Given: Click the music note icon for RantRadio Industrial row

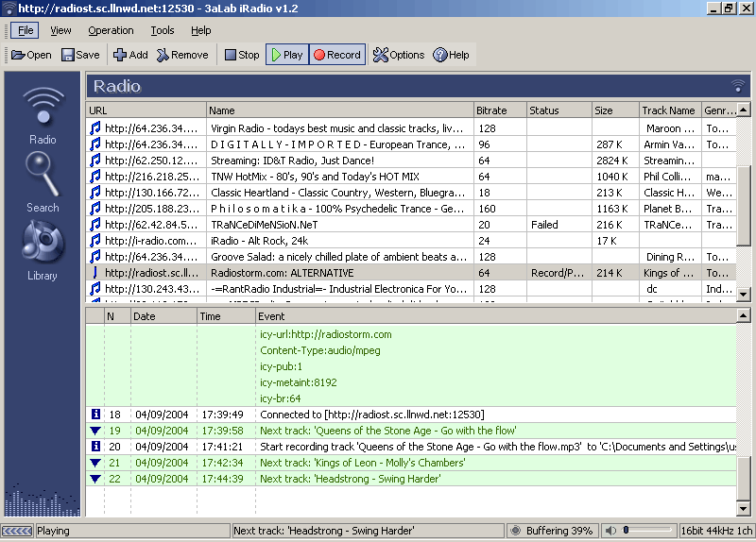Looking at the screenshot, I should (95, 289).
